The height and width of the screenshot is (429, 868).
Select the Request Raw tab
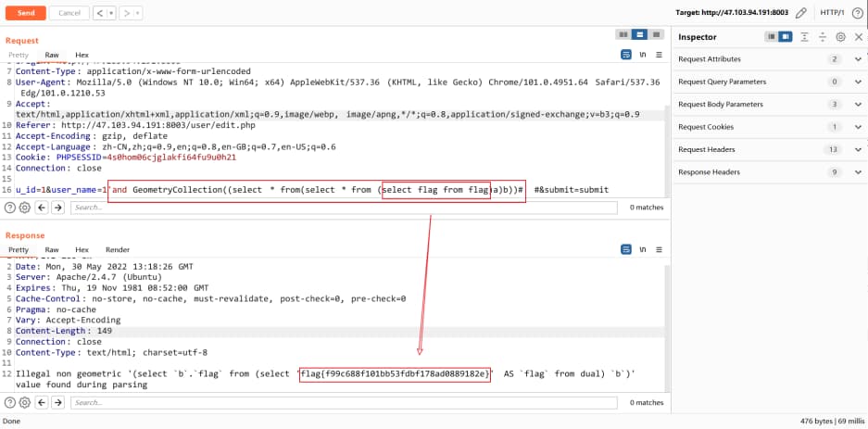pos(52,55)
